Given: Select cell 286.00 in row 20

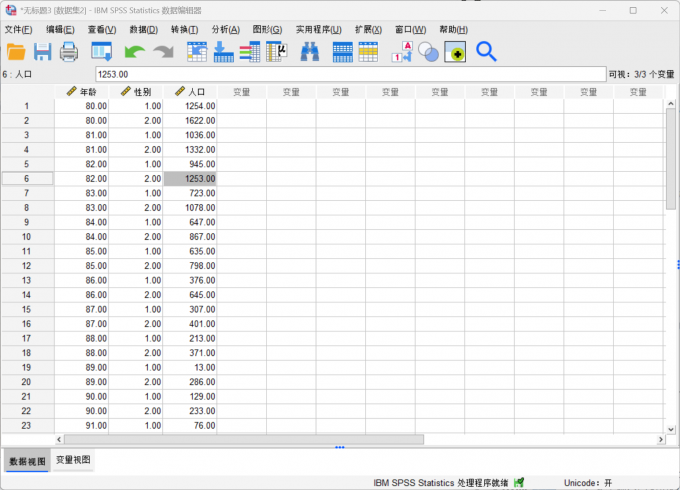Looking at the screenshot, I should click(190, 382).
